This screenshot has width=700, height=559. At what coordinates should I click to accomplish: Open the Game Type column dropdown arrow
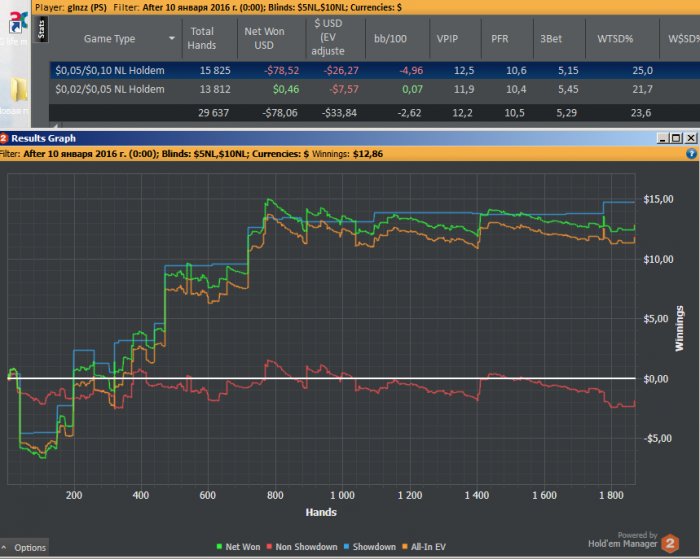[171, 38]
